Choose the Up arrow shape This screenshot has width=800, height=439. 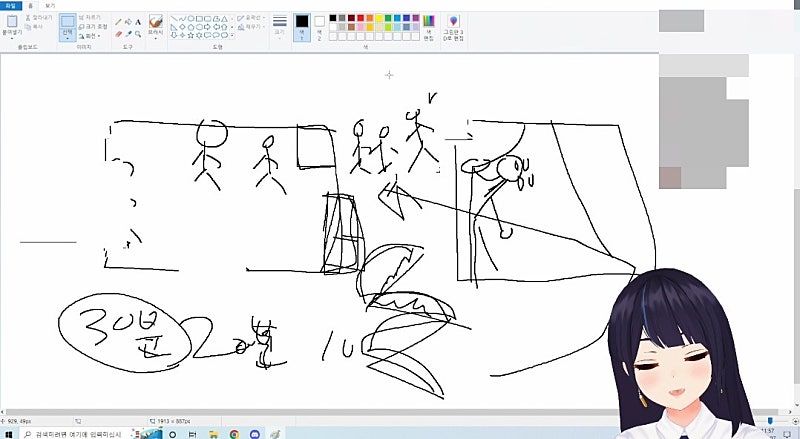(x=224, y=27)
